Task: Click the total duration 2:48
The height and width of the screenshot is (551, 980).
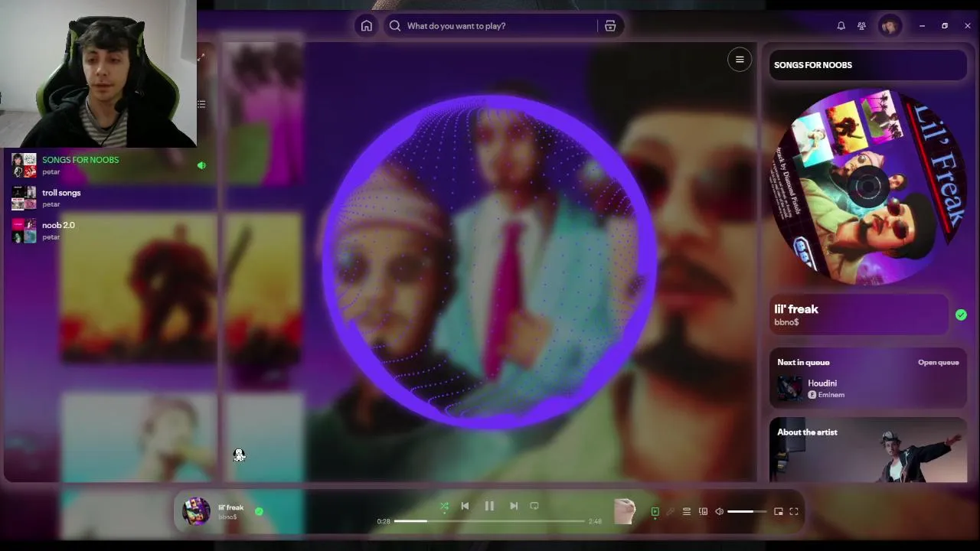Action: 595,521
